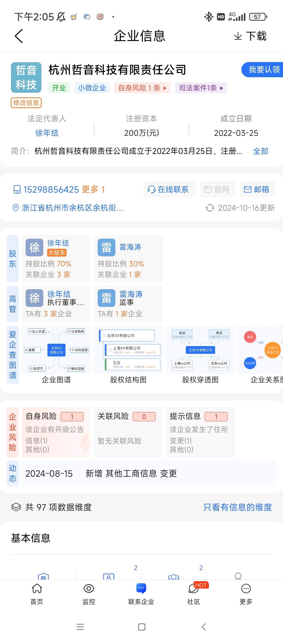Tap the Android system back chevron
283x644 pixels.
pyautogui.click(x=204, y=627)
